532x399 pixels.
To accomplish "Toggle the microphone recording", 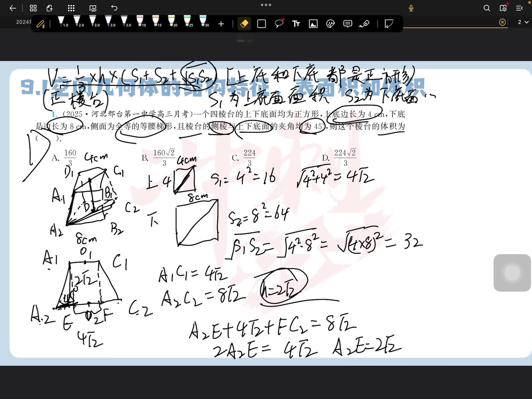I will (x=411, y=8).
